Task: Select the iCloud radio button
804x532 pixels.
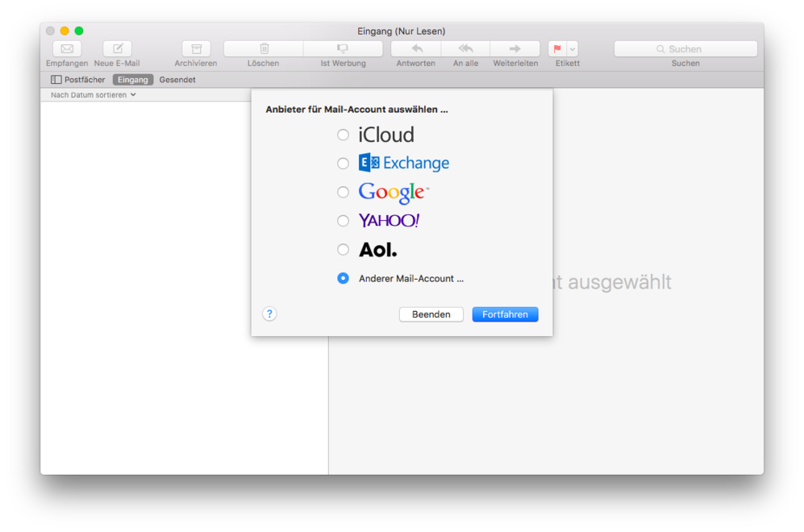Action: tap(343, 135)
